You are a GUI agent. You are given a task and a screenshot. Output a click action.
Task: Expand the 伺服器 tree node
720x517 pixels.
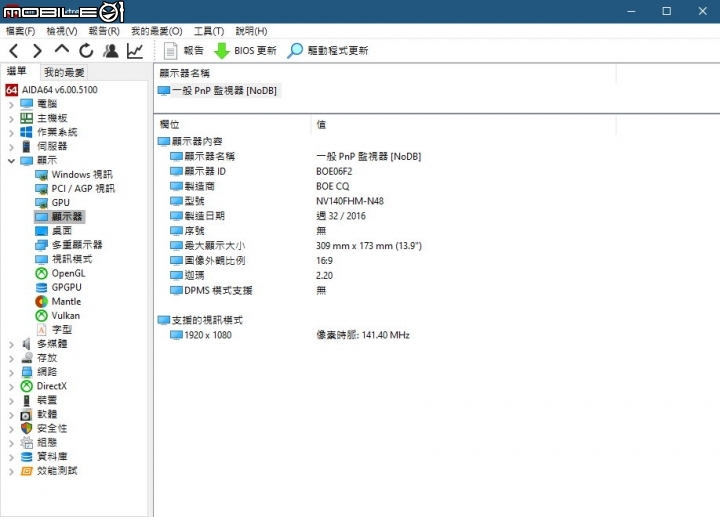pyautogui.click(x=11, y=146)
